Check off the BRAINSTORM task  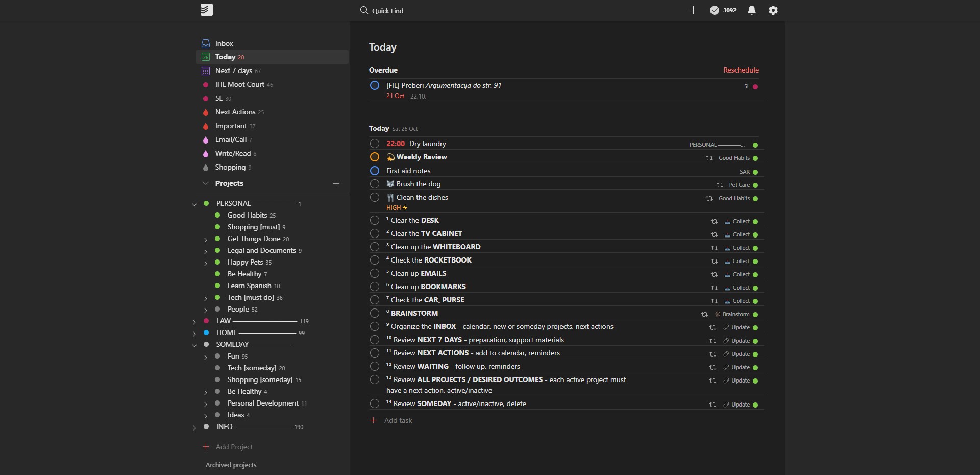tap(375, 313)
